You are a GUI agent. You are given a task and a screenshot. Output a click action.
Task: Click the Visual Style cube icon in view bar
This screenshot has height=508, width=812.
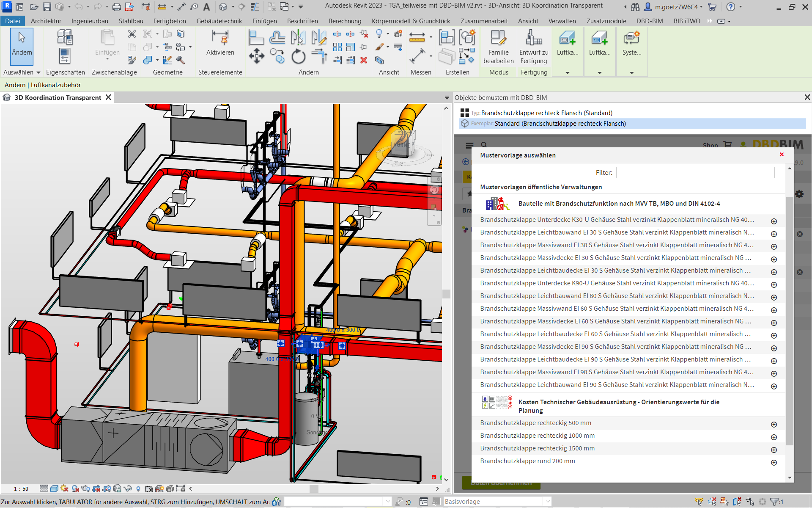[54, 489]
